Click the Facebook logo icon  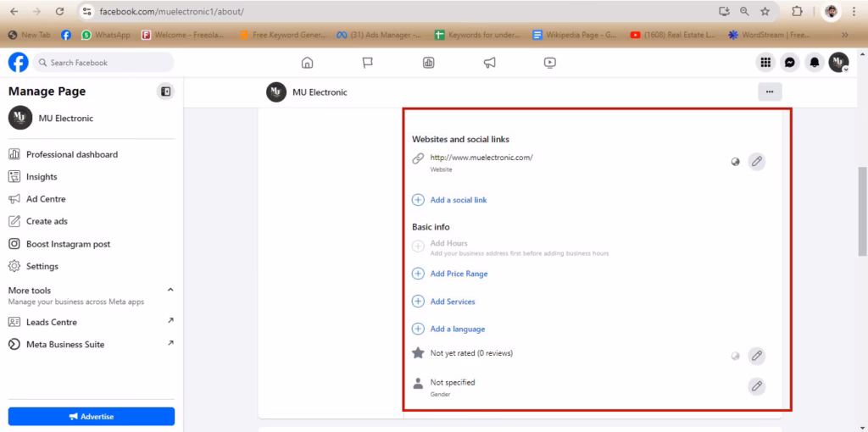tap(19, 63)
